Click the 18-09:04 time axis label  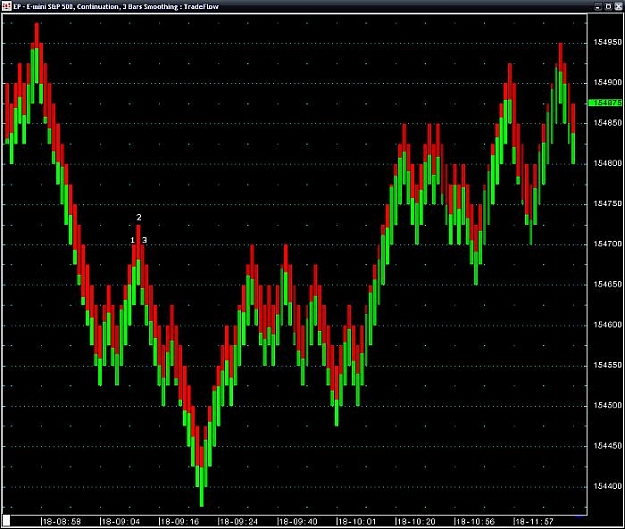[120, 521]
